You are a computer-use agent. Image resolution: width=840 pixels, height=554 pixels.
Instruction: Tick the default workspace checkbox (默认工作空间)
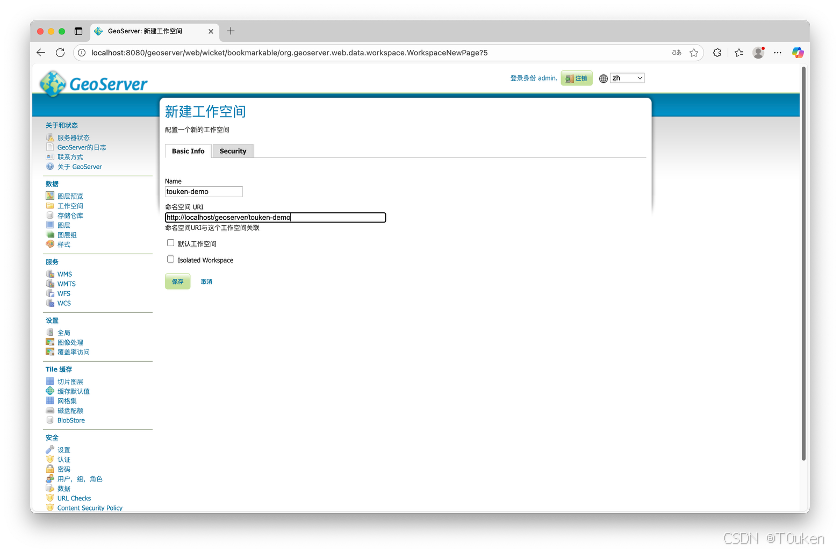click(170, 243)
